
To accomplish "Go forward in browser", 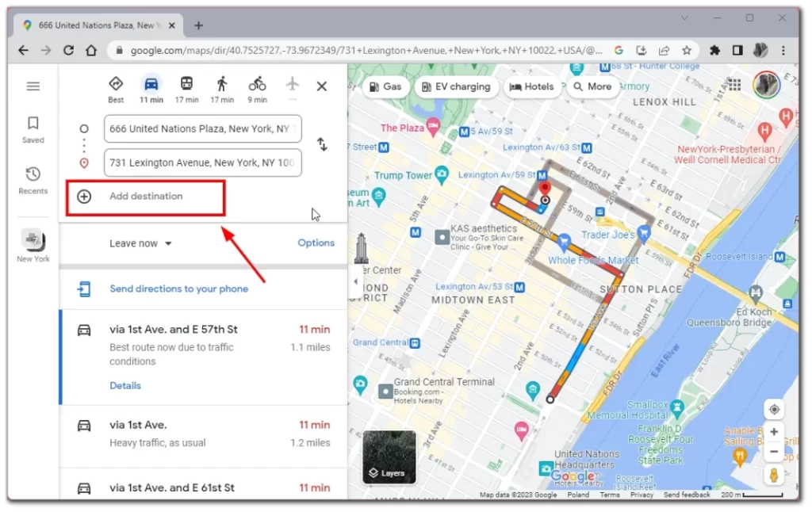I will pos(46,50).
